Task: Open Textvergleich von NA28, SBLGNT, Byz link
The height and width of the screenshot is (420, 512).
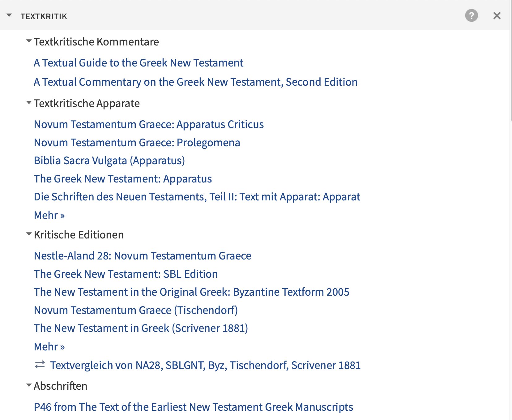Action: tap(205, 365)
